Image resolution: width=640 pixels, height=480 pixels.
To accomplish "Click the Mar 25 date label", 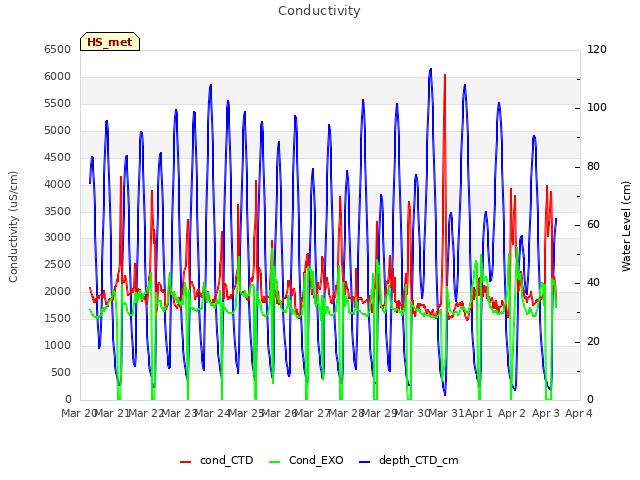I will 246,413.
